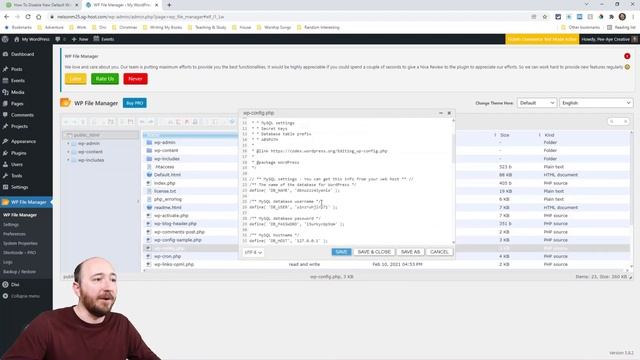Close the wp-config.php editor dialog
The height and width of the screenshot is (360, 640).
[449, 113]
